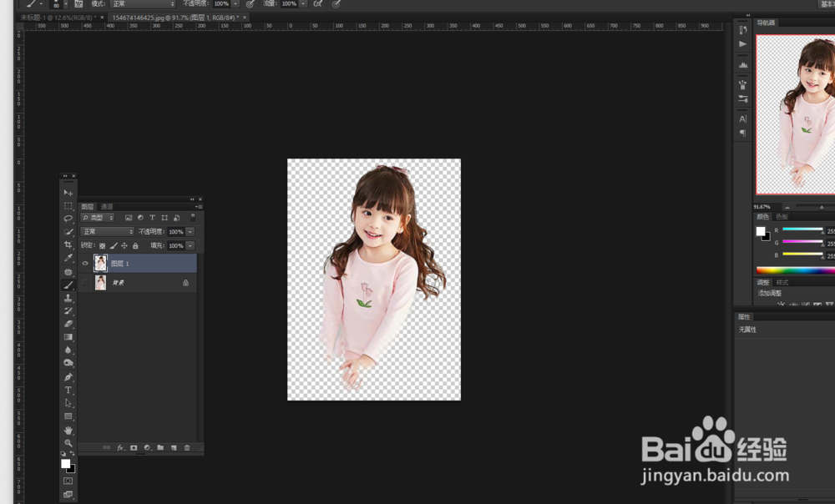
Task: Select the Horizontal Type tool
Action: tap(68, 391)
